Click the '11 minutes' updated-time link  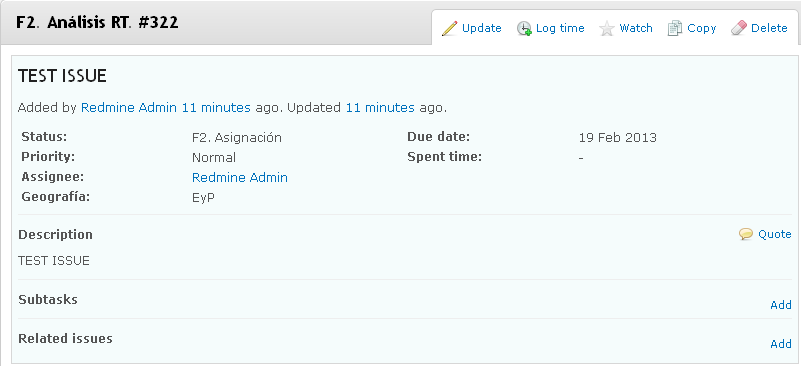(x=380, y=108)
